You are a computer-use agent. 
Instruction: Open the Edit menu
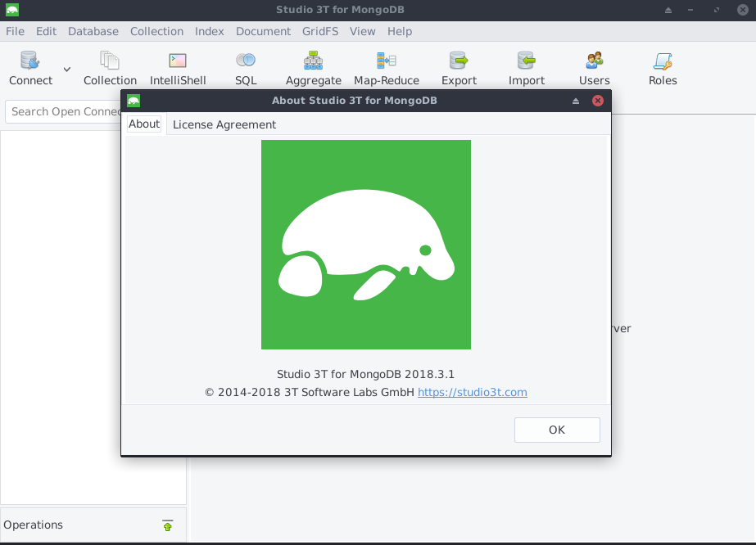point(47,31)
